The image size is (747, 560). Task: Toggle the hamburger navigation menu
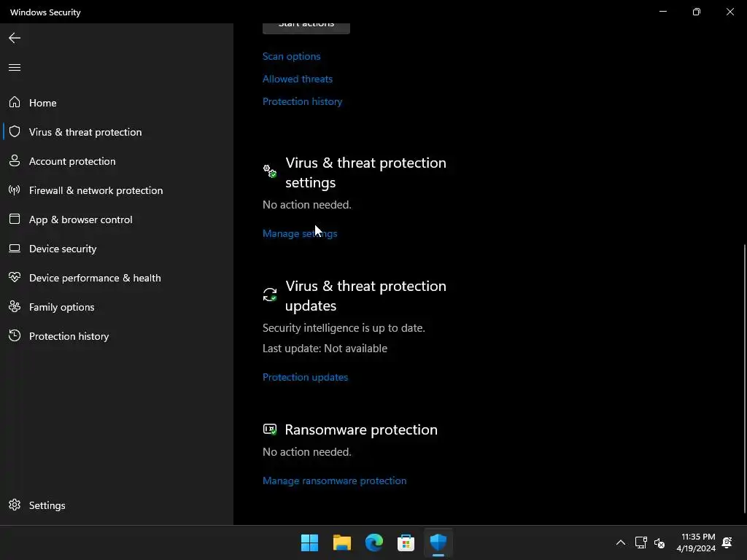[x=15, y=67]
